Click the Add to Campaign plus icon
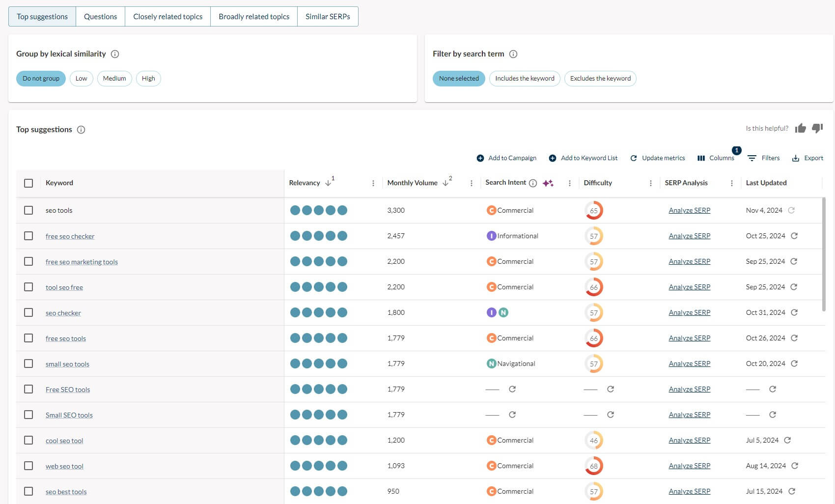This screenshot has width=835, height=504. (x=480, y=158)
